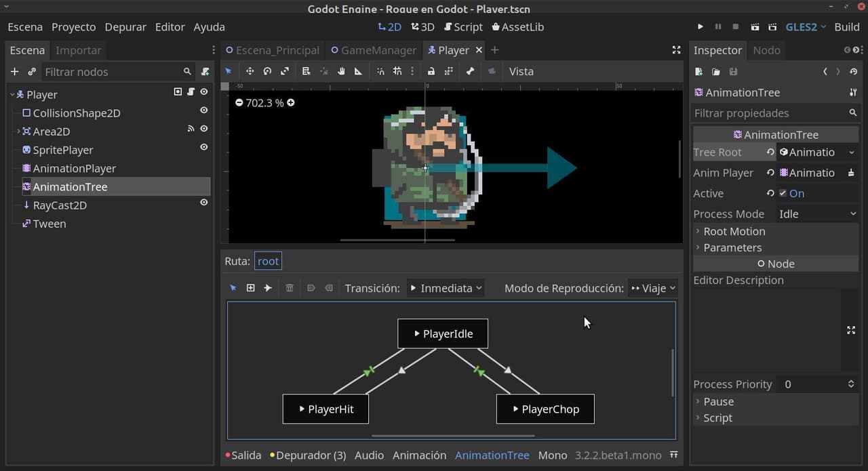Choose the Select Mode arrow tool in viewport toolbar
The width and height of the screenshot is (868, 471).
point(229,71)
